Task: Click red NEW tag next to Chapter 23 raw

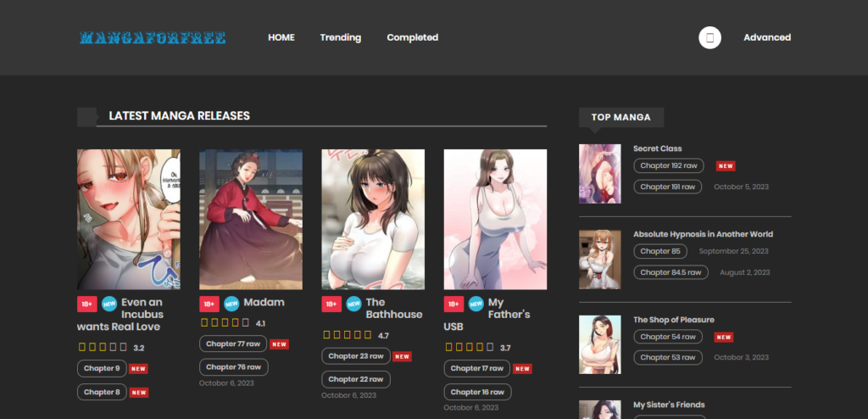Action: (x=402, y=356)
